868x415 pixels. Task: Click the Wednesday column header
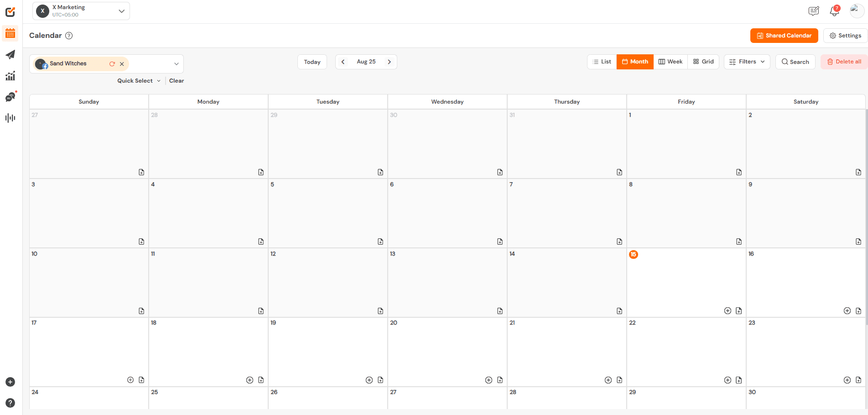pos(447,102)
